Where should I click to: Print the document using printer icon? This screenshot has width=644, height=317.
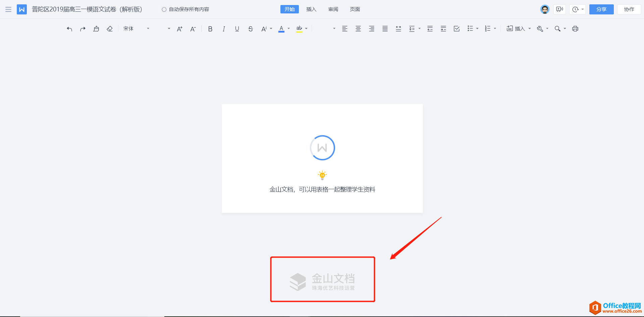click(x=575, y=29)
